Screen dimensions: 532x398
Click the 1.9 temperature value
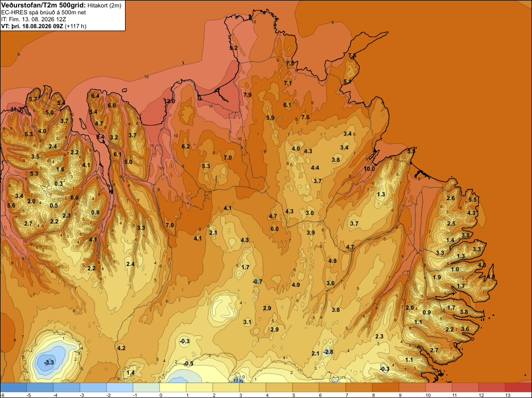pyautogui.click(x=437, y=278)
